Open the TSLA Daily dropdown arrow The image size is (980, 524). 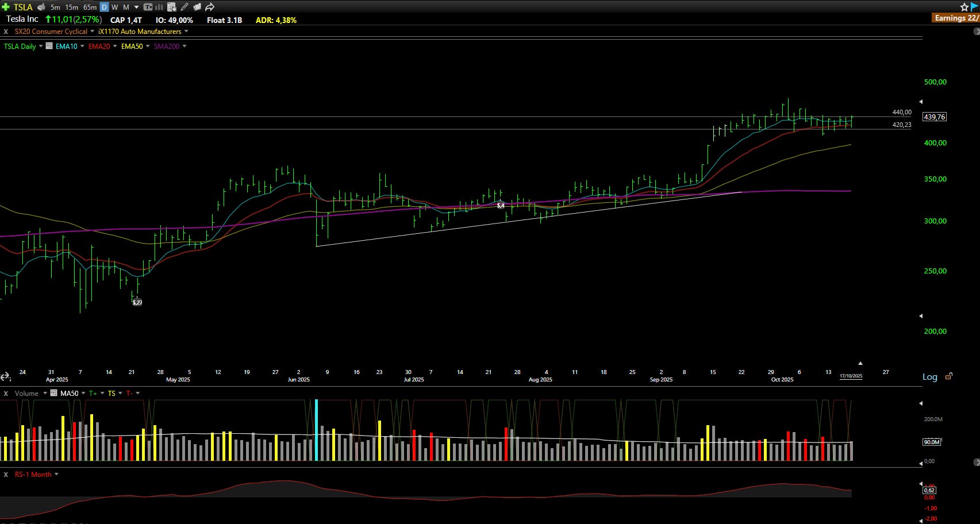[x=41, y=46]
